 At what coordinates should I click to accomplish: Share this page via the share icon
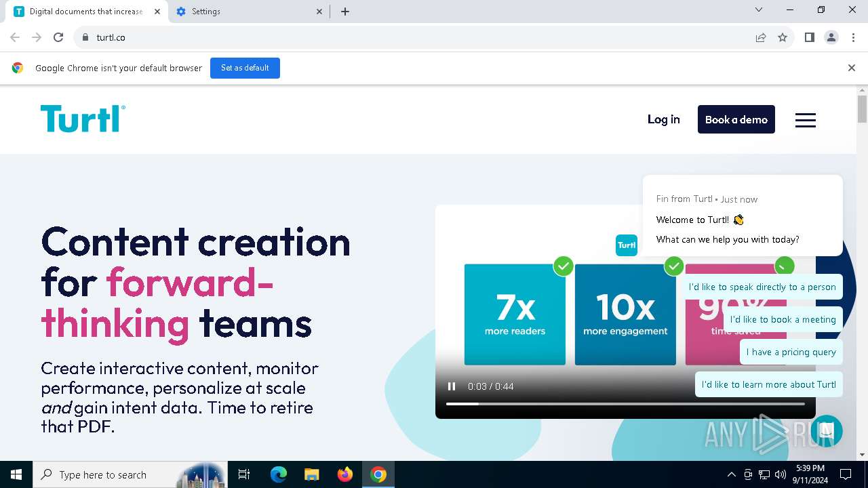coord(761,37)
